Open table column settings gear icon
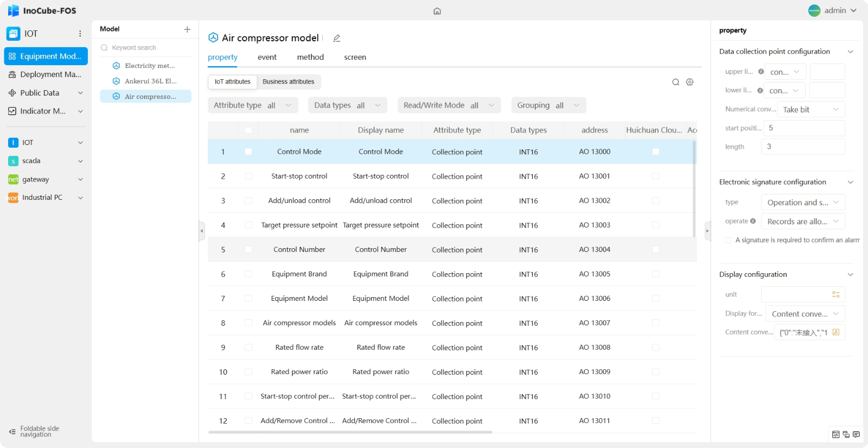Viewport: 868px width, 448px height. click(690, 82)
